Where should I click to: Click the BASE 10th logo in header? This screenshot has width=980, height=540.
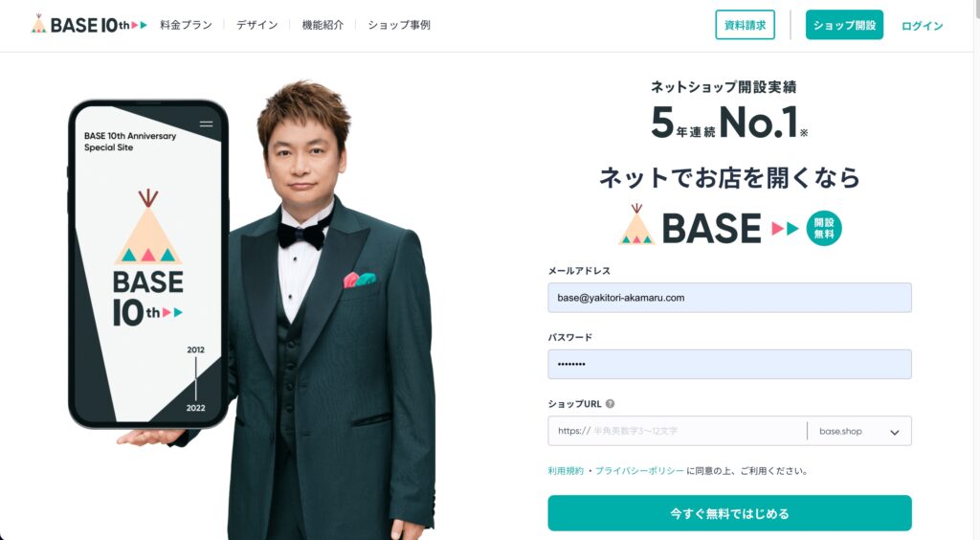(89, 24)
